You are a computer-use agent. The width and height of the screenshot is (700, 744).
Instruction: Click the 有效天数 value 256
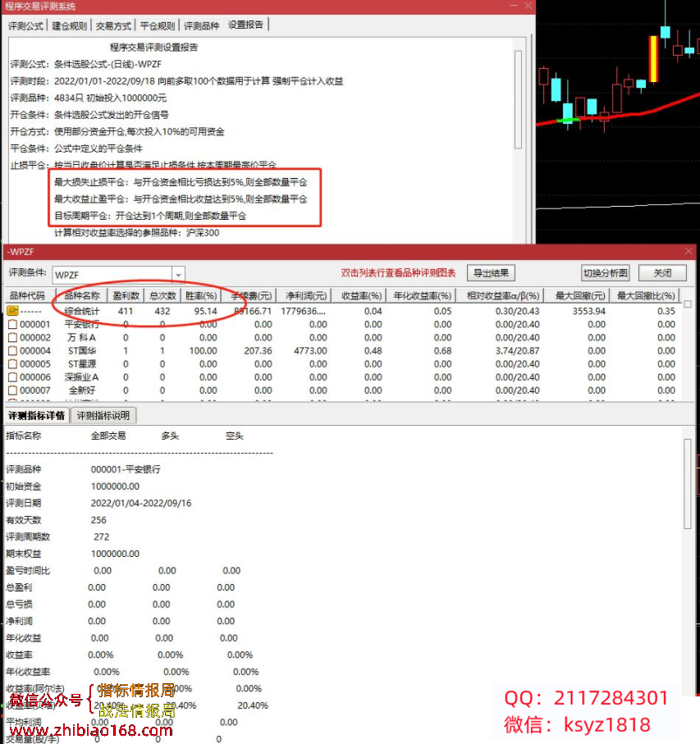(x=98, y=520)
